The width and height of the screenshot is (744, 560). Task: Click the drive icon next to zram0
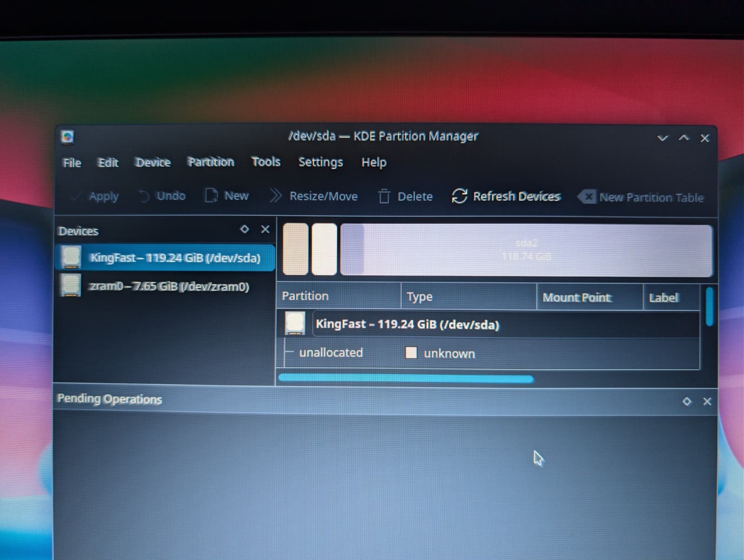coord(71,286)
